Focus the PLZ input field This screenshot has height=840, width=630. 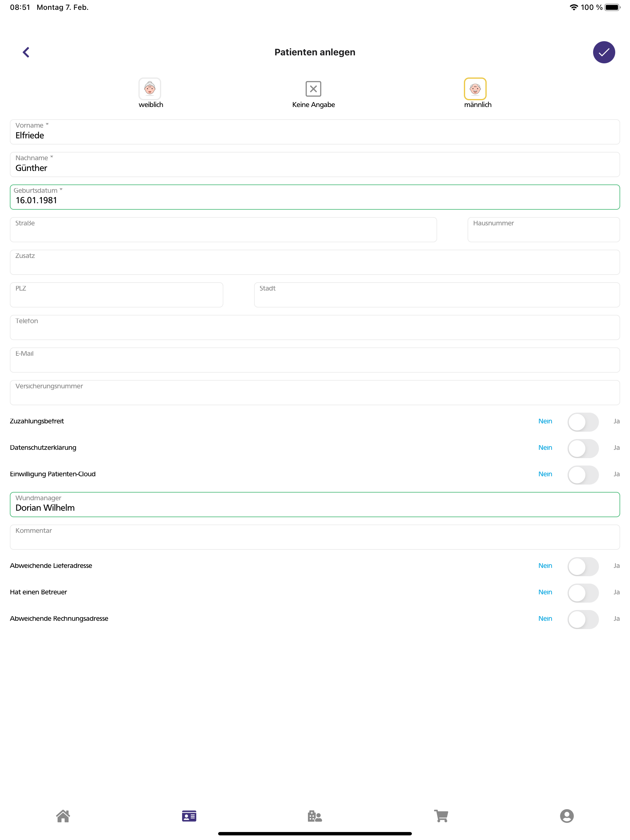point(116,295)
